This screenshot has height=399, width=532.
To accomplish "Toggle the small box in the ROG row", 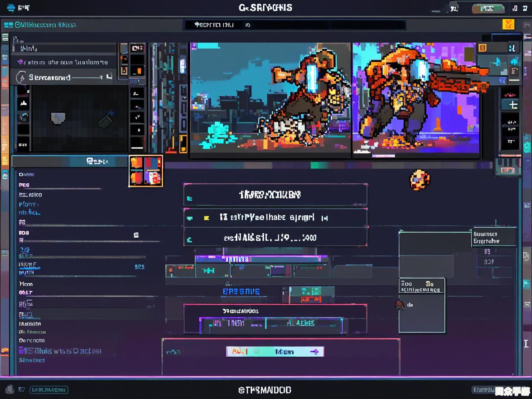I will tap(136, 235).
